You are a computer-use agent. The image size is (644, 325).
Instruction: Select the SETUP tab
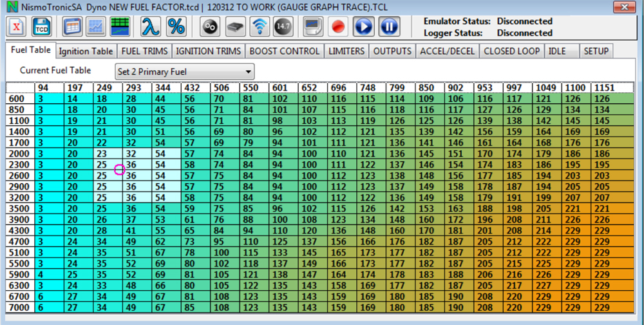pyautogui.click(x=595, y=51)
